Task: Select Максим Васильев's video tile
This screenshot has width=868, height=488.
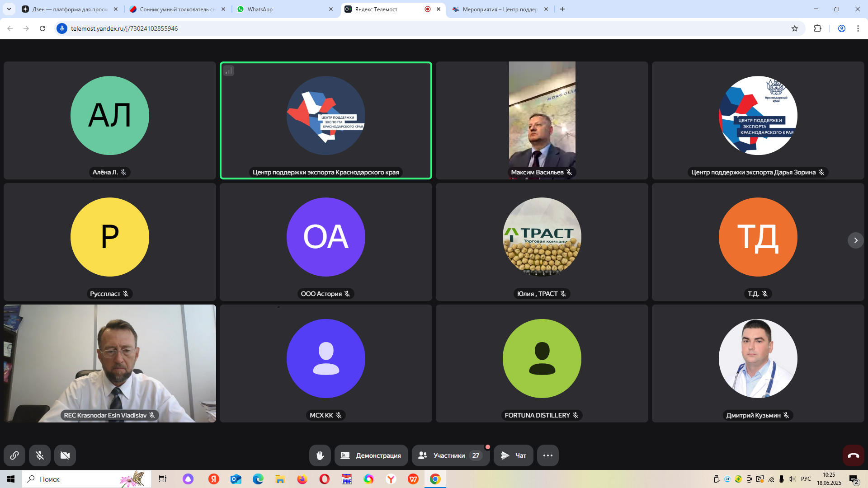Action: (542, 120)
